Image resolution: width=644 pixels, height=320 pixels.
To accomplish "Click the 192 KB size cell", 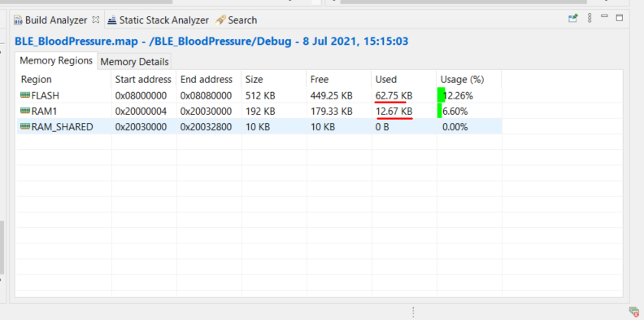I will (x=260, y=112).
